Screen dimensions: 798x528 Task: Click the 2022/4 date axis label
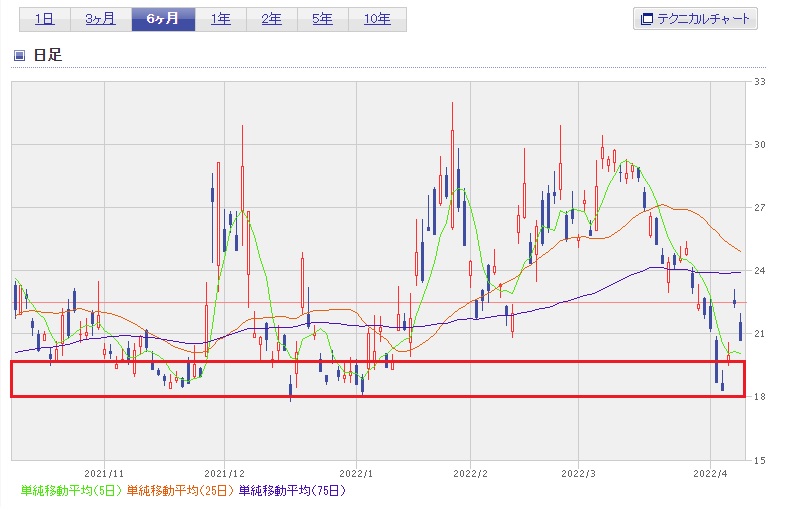709,471
